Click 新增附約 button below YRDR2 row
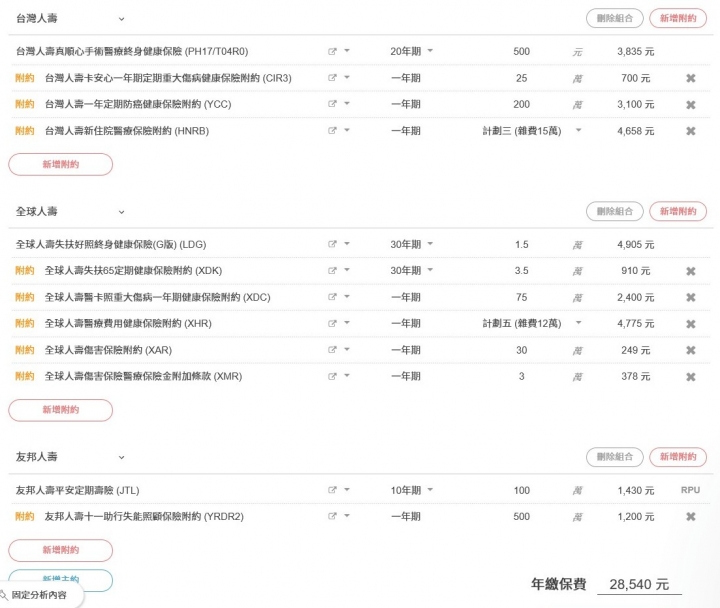Screen dimensions: 720x608 coord(61,550)
